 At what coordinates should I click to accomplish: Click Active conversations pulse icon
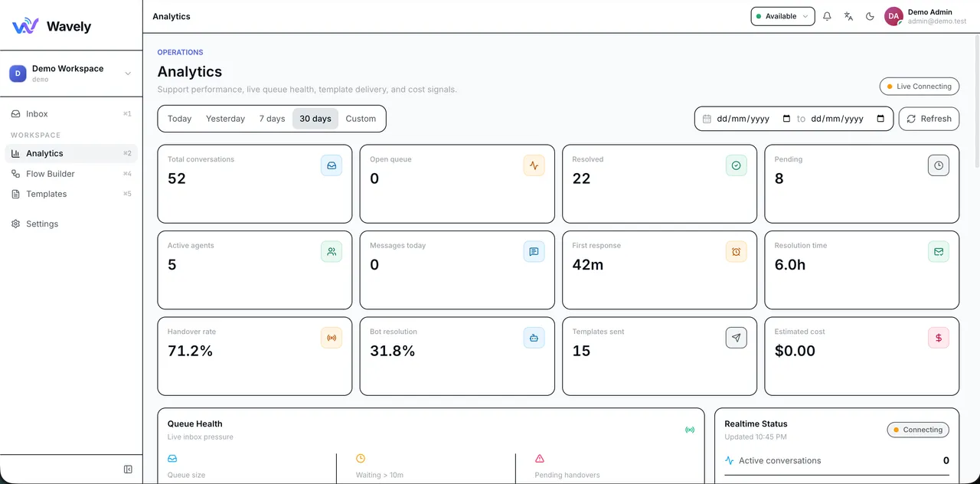click(x=729, y=461)
